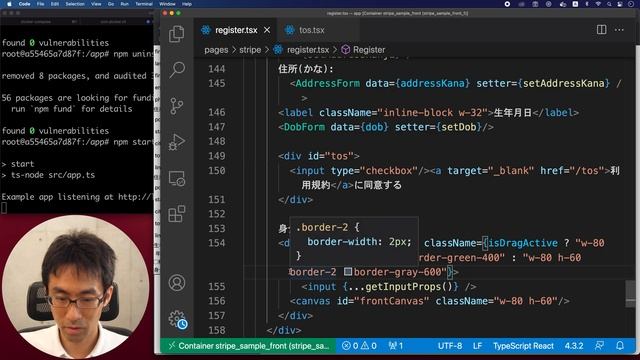
Task: Click the register.tsx breadcrumb
Action: tap(308, 50)
